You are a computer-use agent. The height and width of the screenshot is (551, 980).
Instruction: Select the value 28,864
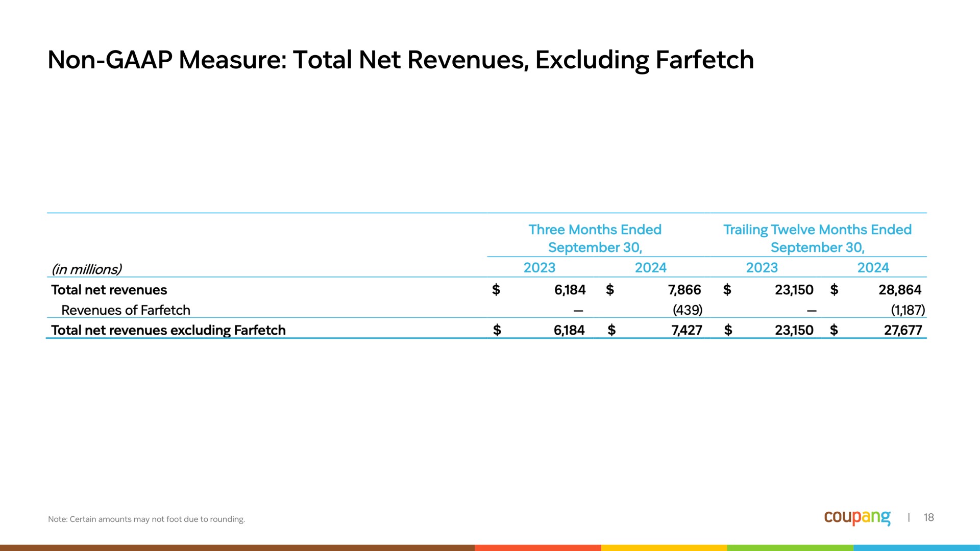[x=900, y=290]
